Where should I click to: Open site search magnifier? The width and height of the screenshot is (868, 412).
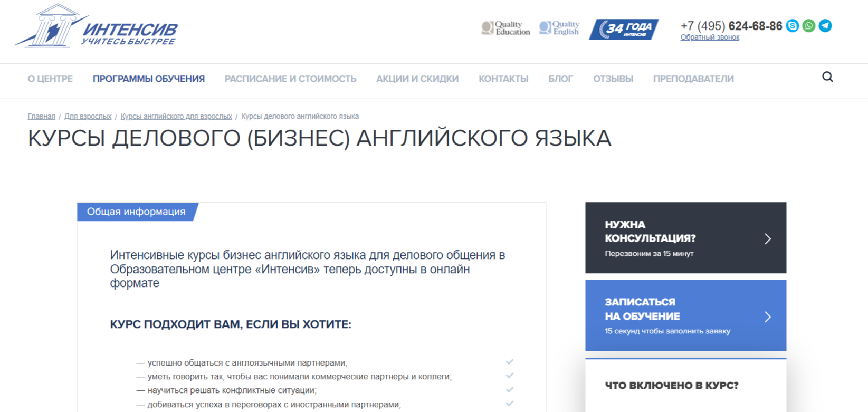[827, 77]
